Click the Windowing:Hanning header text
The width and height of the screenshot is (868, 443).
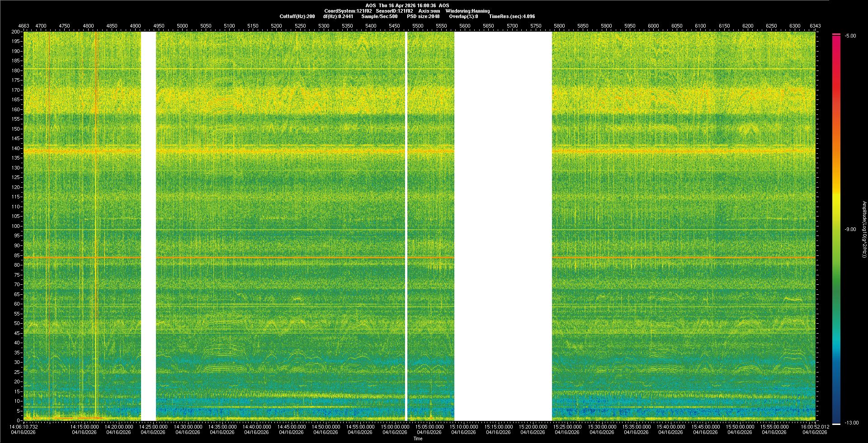[x=467, y=11]
